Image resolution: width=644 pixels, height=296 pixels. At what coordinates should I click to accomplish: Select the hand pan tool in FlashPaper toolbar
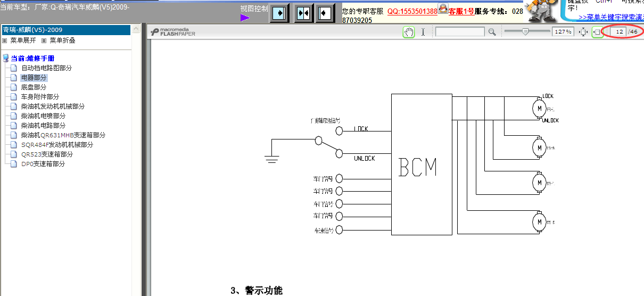(x=409, y=32)
